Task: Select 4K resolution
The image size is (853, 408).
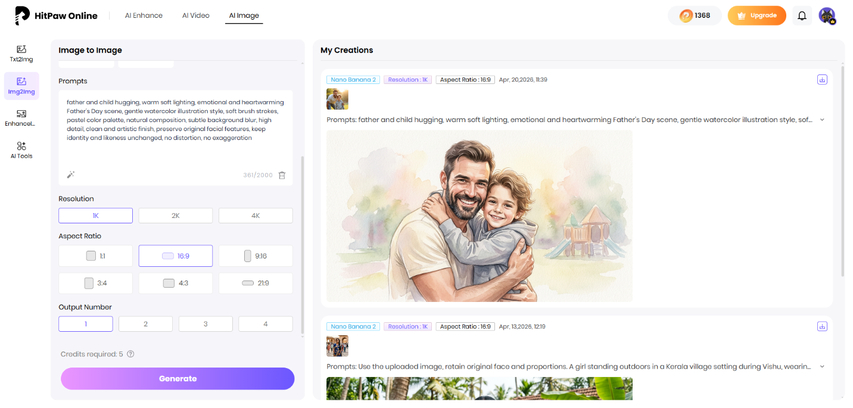Action: 256,215
